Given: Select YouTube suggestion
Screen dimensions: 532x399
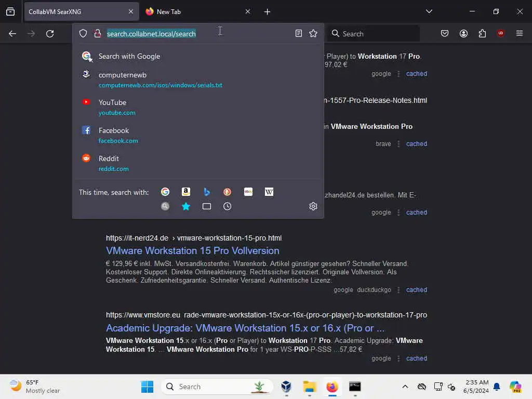Looking at the screenshot, I should coord(198,107).
